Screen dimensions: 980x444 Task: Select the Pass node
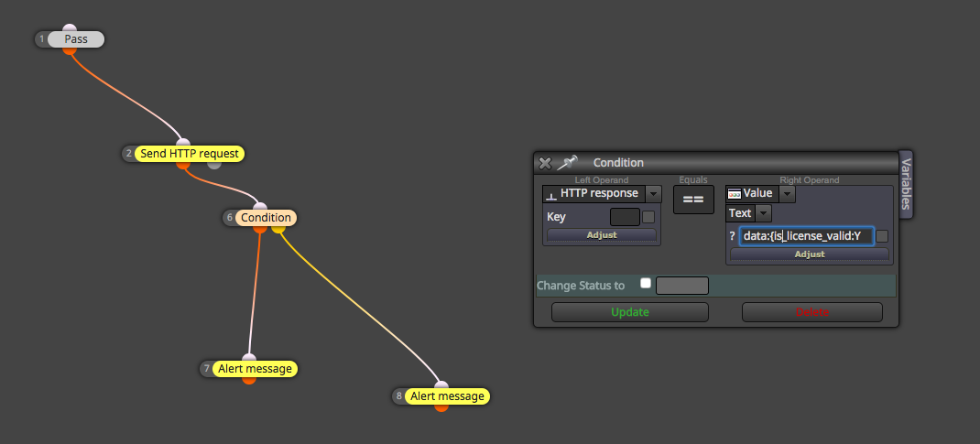pyautogui.click(x=76, y=39)
